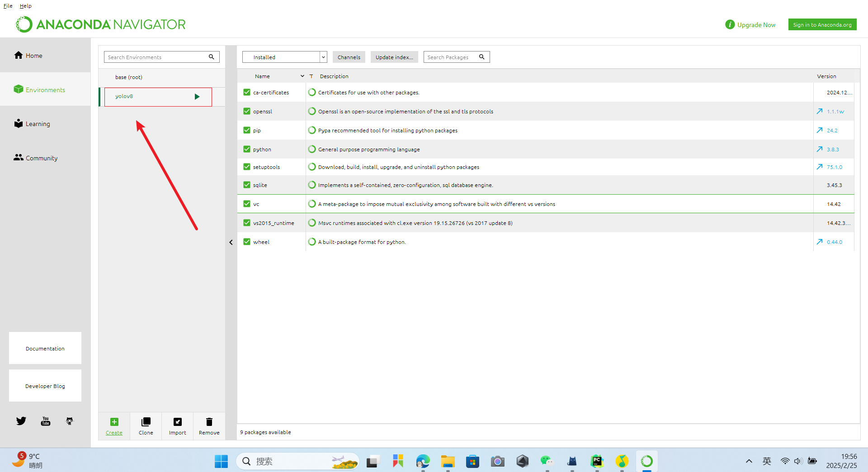Open the Learning tab

coord(45,124)
